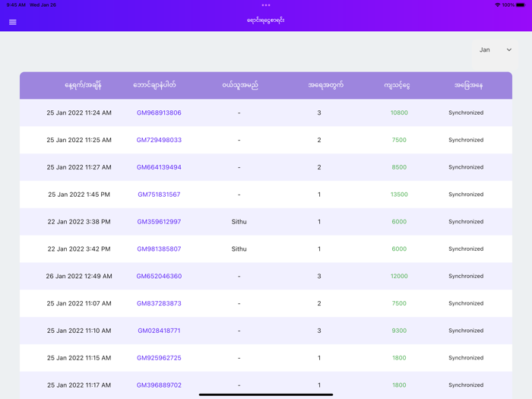Select date cell 22 Jan 2022 3:42 PM
532x399 pixels.
(79, 249)
